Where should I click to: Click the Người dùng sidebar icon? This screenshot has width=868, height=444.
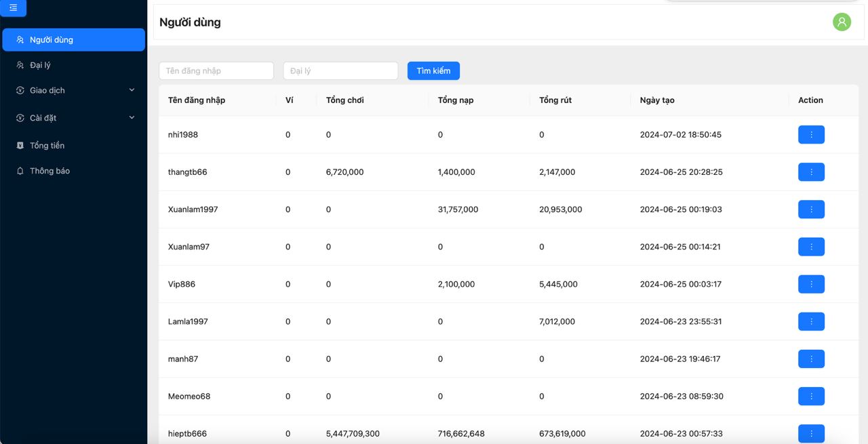[20, 40]
